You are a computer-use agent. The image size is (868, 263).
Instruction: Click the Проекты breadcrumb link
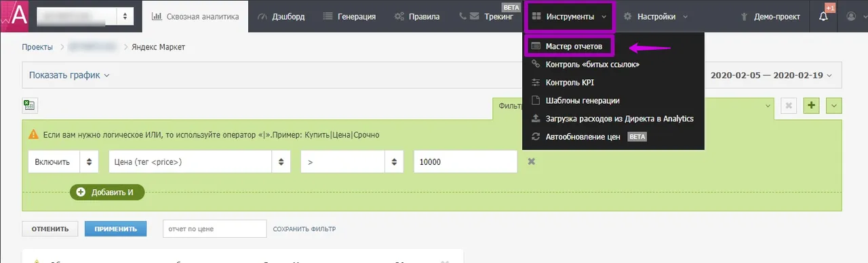[37, 47]
